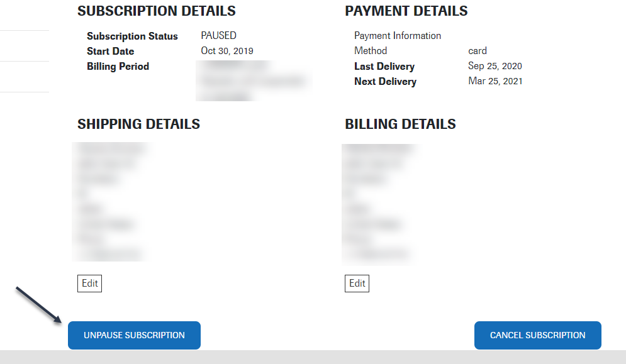The height and width of the screenshot is (364, 626).
Task: Select the Subscription Status label
Action: [132, 36]
